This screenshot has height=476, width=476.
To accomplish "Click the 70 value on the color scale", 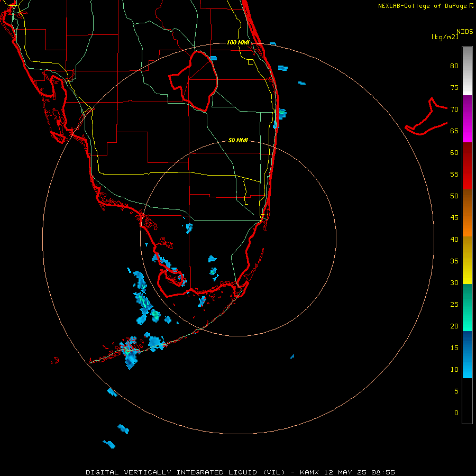I will click(454, 109).
